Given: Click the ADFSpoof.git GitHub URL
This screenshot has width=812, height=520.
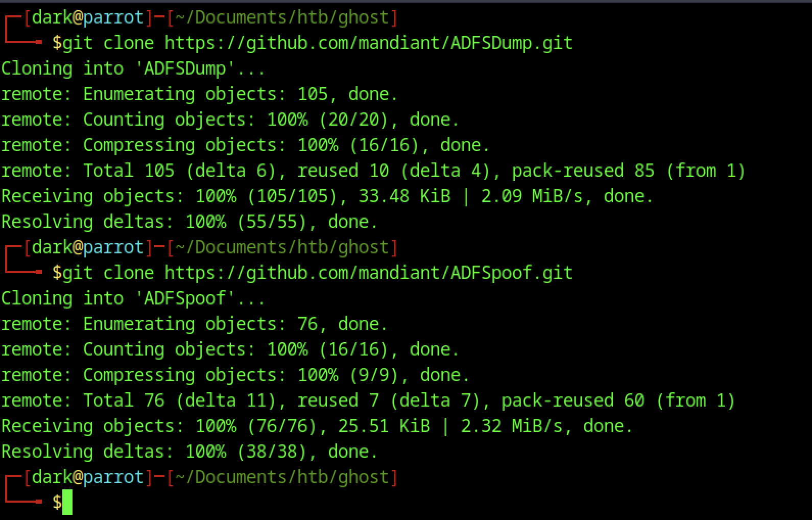Looking at the screenshot, I should tap(368, 273).
